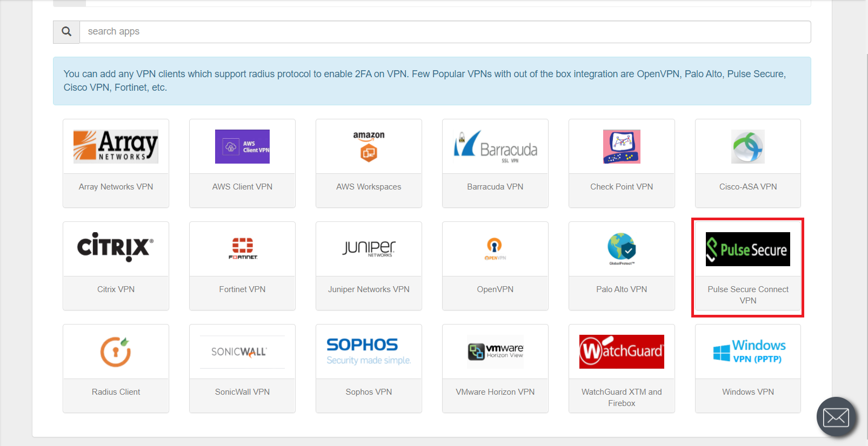The image size is (868, 446).
Task: Select the AWS Client VPN icon
Action: pos(242,146)
